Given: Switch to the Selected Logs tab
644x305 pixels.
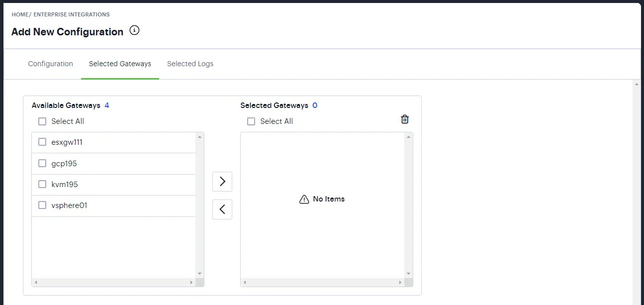Looking at the screenshot, I should point(190,64).
